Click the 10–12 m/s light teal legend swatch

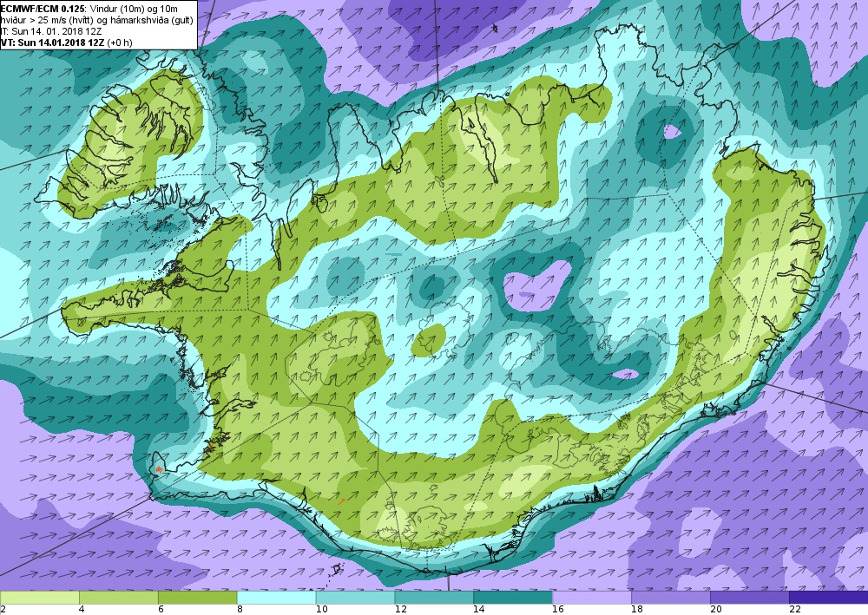[355, 598]
